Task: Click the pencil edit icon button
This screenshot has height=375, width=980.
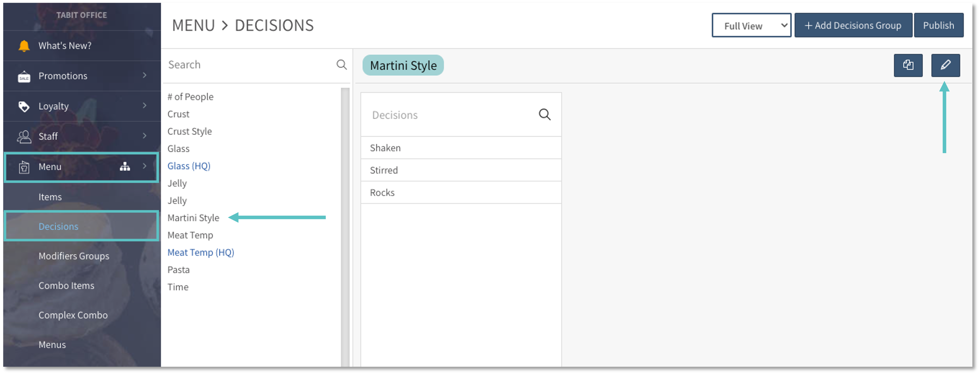Action: (945, 65)
